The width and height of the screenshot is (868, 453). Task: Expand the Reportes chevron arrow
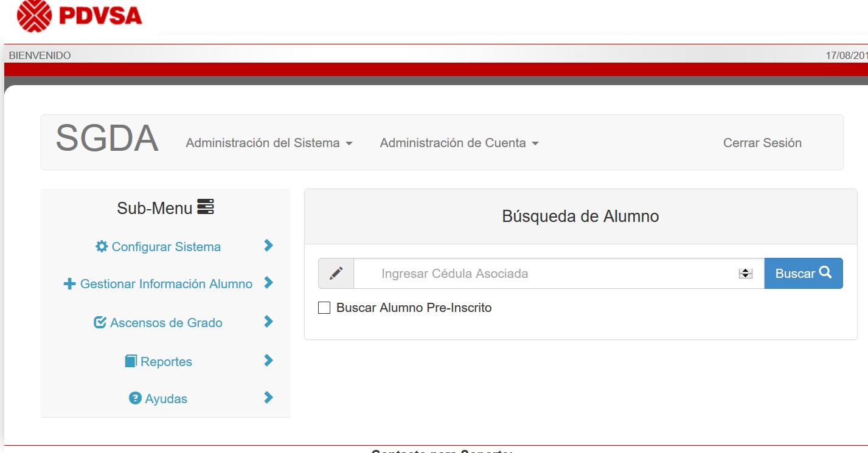(x=268, y=361)
